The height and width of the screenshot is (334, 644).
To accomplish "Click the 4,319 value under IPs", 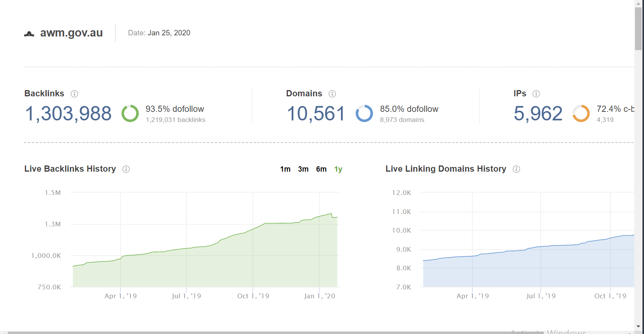I will 605,120.
